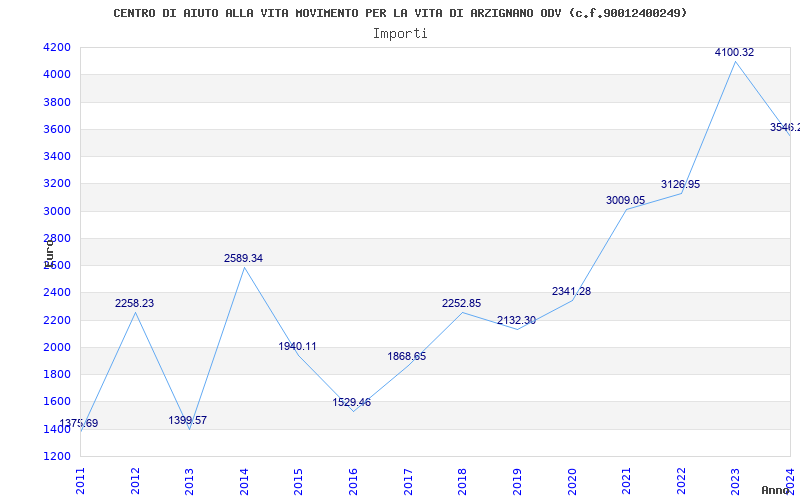The image size is (800, 500).
Task: Click the y-axis value 2800
Action: (x=57, y=238)
